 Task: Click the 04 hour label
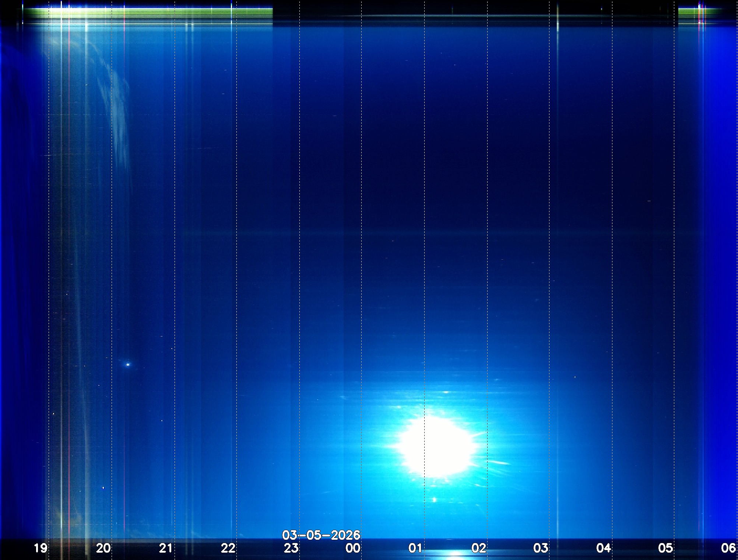[603, 548]
